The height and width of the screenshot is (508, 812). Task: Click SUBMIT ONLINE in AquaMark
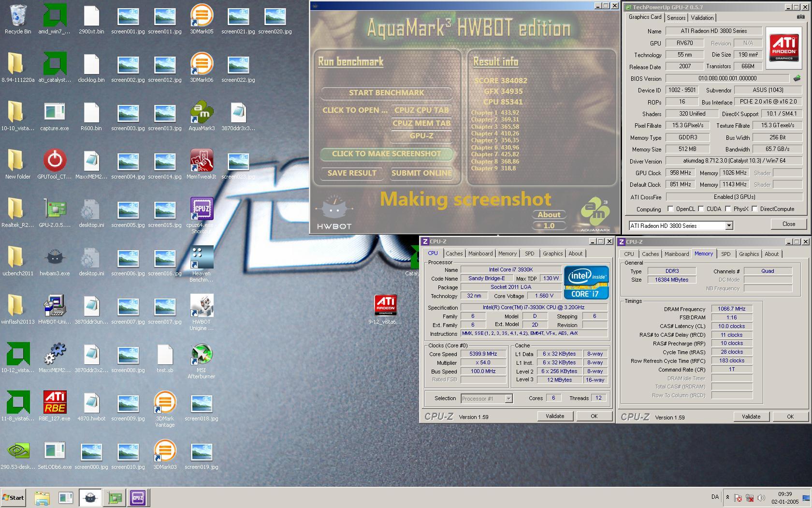point(421,173)
